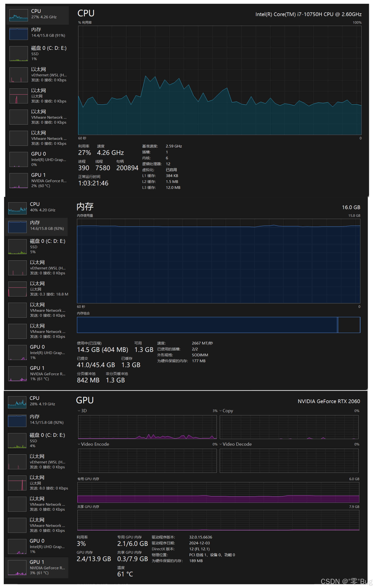Click CPU thumbnail showing 40% 4.20 GHz
Viewport: 373px width, 588px height.
(x=17, y=208)
